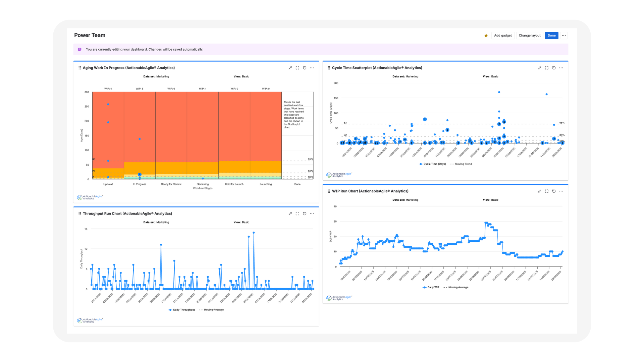Viewport: 644px width, 362px height.
Task: Refresh the WIP Run Chart gadget
Action: point(554,191)
